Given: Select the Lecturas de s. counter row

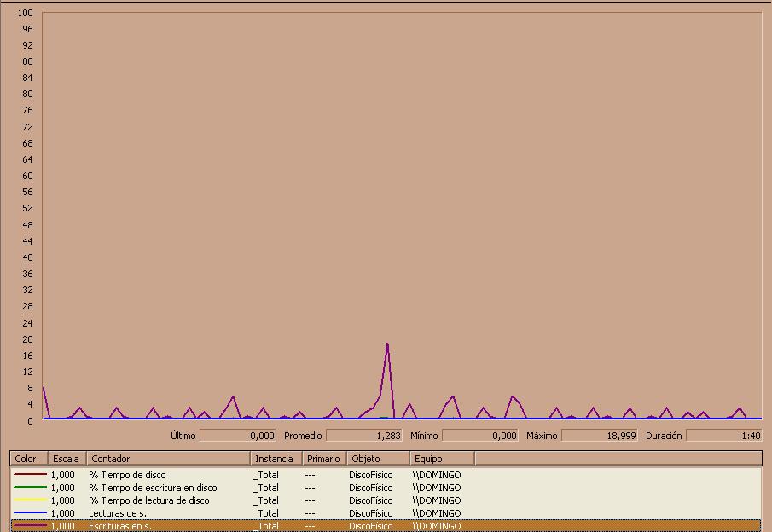Looking at the screenshot, I should tap(386, 513).
